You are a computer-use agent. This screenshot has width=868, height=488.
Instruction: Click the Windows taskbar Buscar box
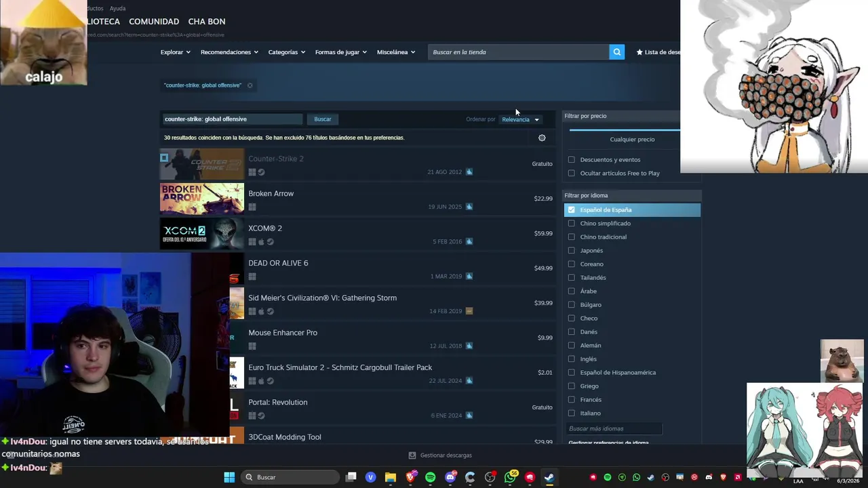click(290, 477)
